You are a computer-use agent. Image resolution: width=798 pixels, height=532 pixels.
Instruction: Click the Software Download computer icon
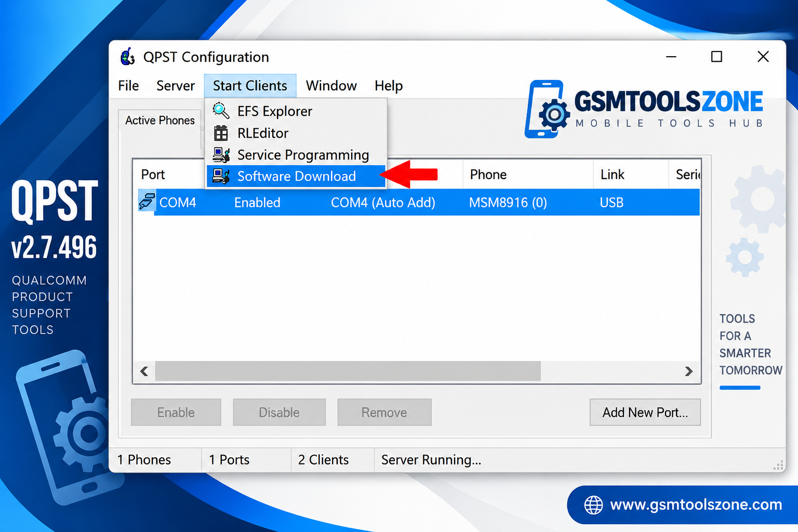pyautogui.click(x=221, y=176)
